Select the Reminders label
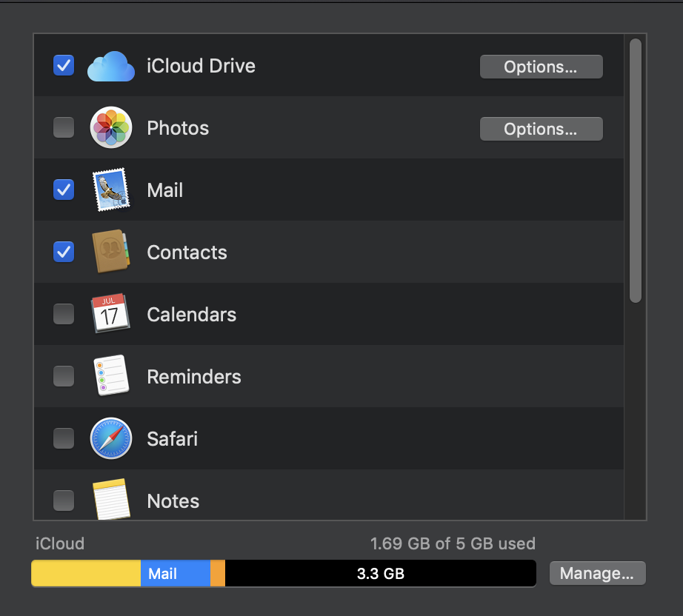Image resolution: width=683 pixels, height=616 pixels. point(194,377)
